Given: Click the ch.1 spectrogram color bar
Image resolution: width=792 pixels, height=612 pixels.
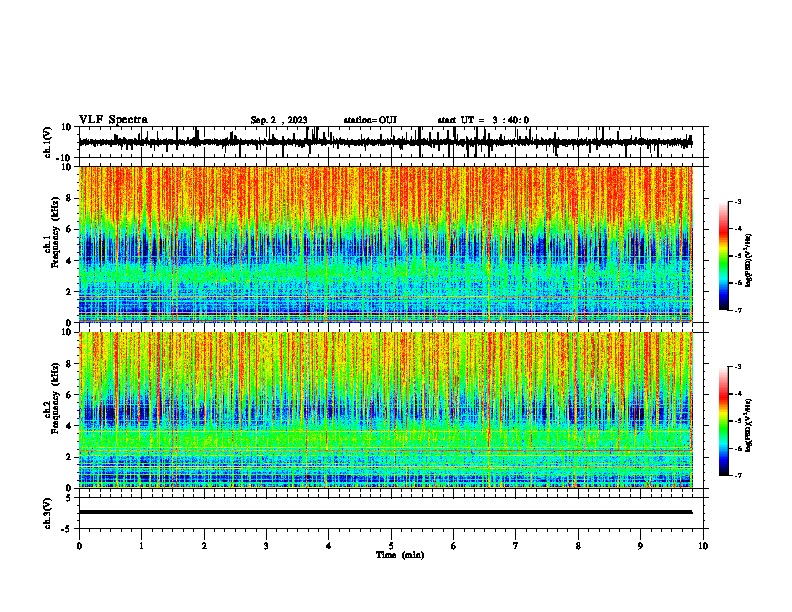Looking at the screenshot, I should point(724,256).
